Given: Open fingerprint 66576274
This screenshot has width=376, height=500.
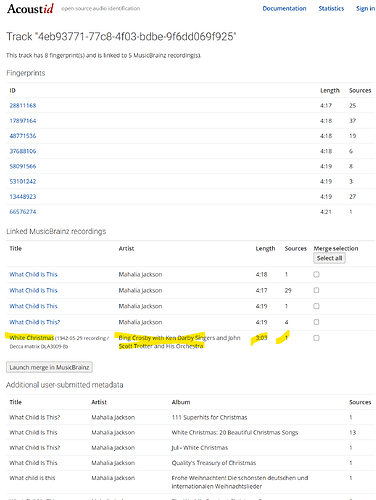Looking at the screenshot, I should coord(23,212).
